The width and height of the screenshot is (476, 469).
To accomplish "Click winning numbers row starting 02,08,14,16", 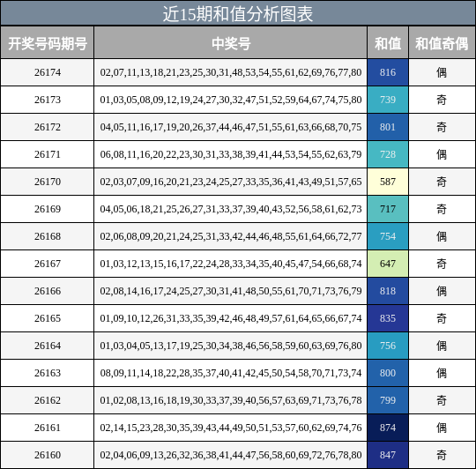I will click(231, 291).
